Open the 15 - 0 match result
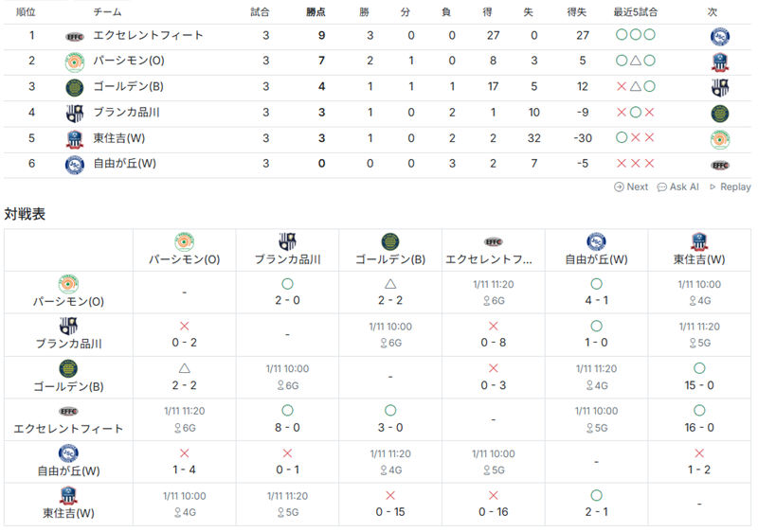 (x=699, y=385)
